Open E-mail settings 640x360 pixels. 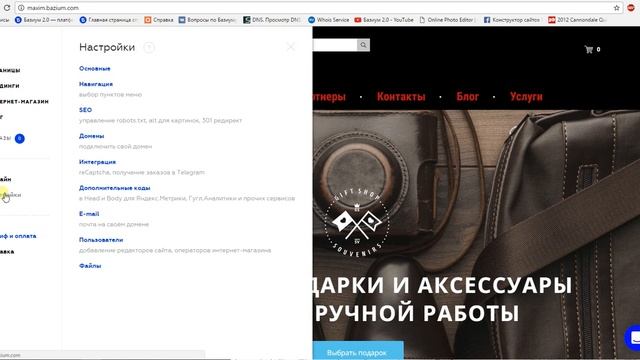point(89,214)
